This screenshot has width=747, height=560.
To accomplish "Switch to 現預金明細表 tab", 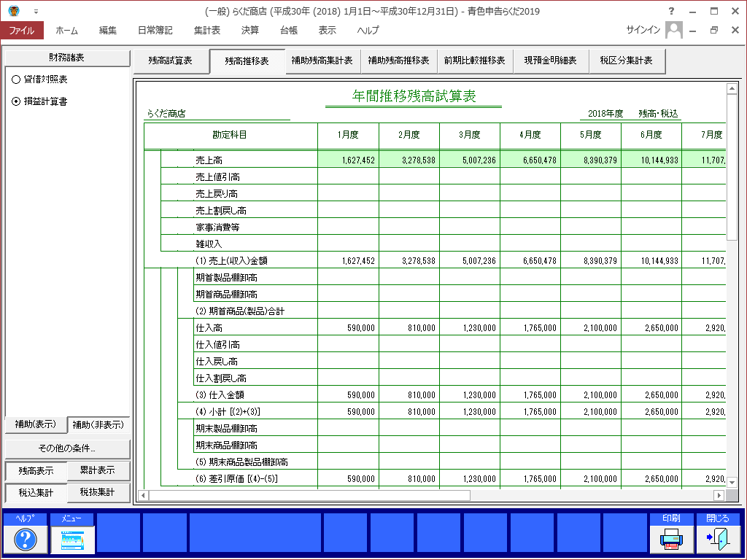I will [551, 61].
